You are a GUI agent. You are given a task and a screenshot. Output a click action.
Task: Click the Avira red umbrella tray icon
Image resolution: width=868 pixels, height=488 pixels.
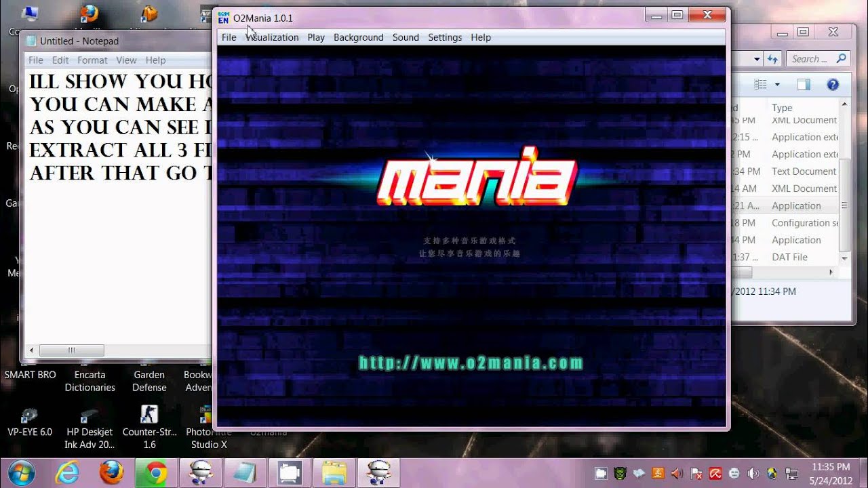(715, 473)
